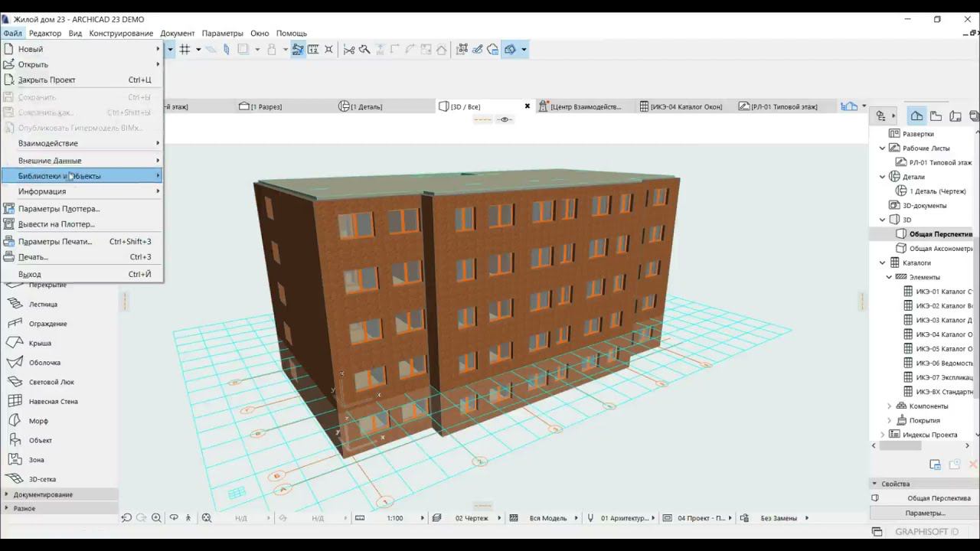Select the Морф (Morph) tool
Image resolution: width=980 pixels, height=551 pixels.
38,421
